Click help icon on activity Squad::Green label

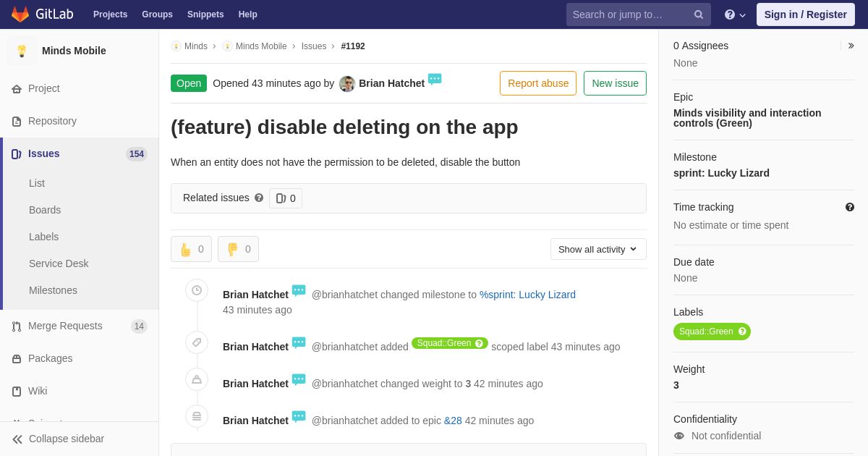point(479,343)
